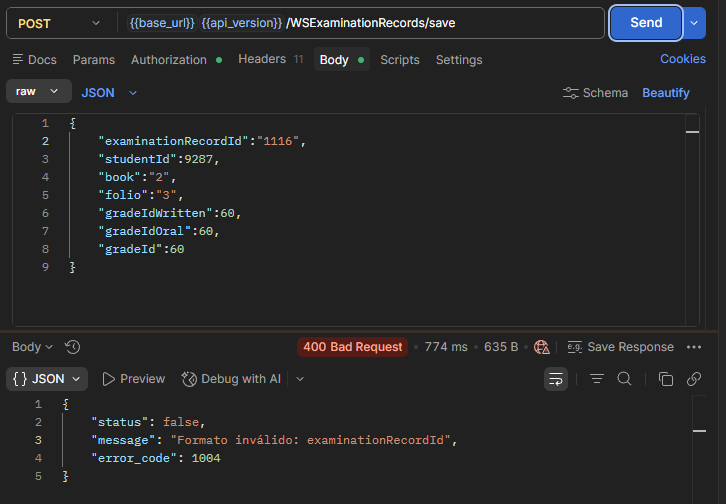Open the Schema panel
Viewport: 726px width, 504px height.
595,93
